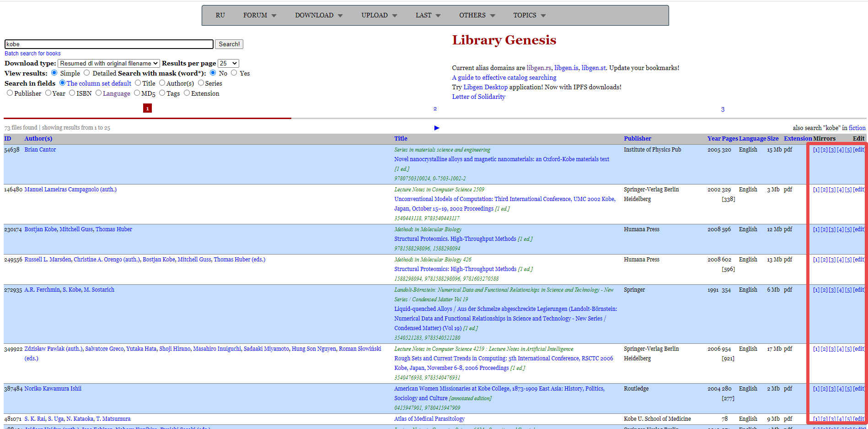Viewport: 868px width, 429px height.
Task: Open the Download type dropdown
Action: [x=109, y=63]
